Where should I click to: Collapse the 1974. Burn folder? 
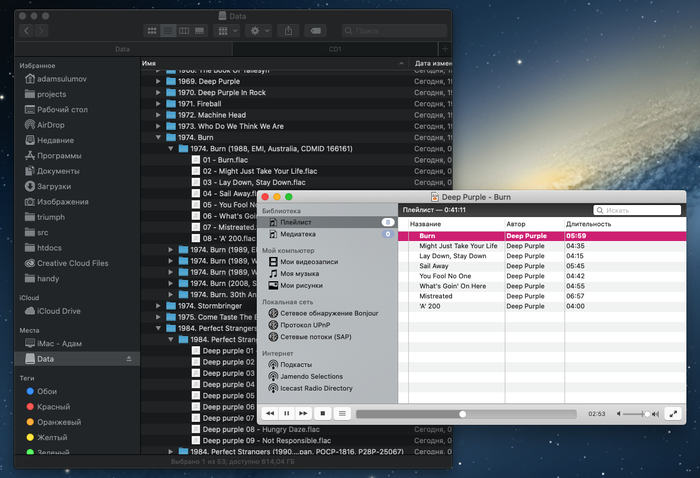tap(158, 138)
